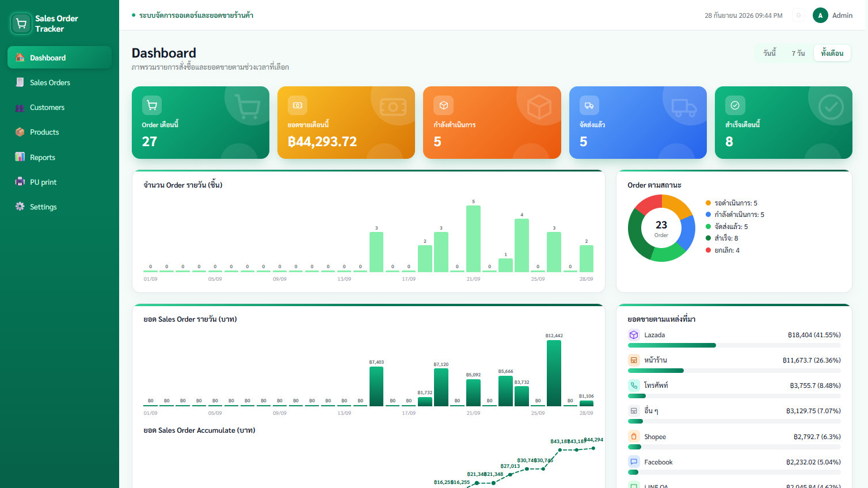The image size is (868, 488).
Task: Click the Lazada source icon
Action: (634, 335)
